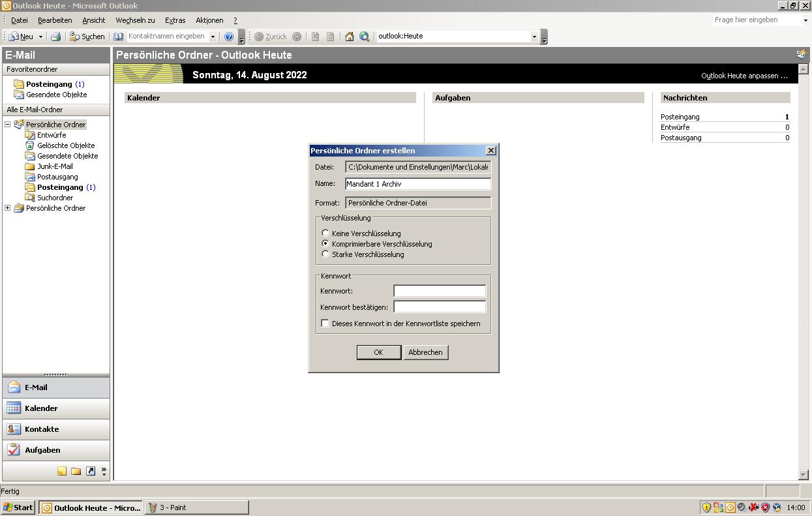Open the Kontaktnamen eingeben dropdown arrow
Screen dimensions: 812x516
click(213, 37)
